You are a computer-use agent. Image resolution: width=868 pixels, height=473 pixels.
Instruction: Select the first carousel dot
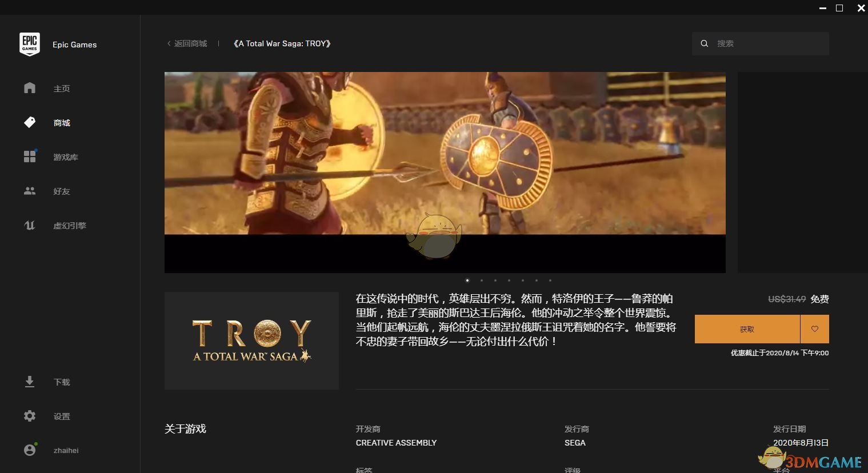[467, 280]
